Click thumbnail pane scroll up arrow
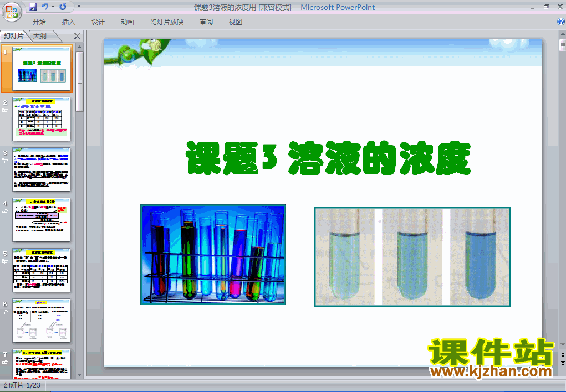 80,47
